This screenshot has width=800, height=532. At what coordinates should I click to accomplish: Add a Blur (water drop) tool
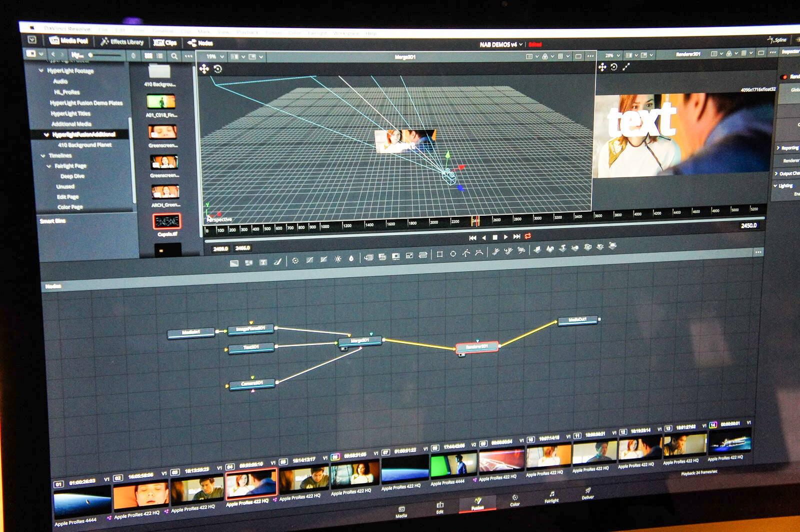coord(351,258)
